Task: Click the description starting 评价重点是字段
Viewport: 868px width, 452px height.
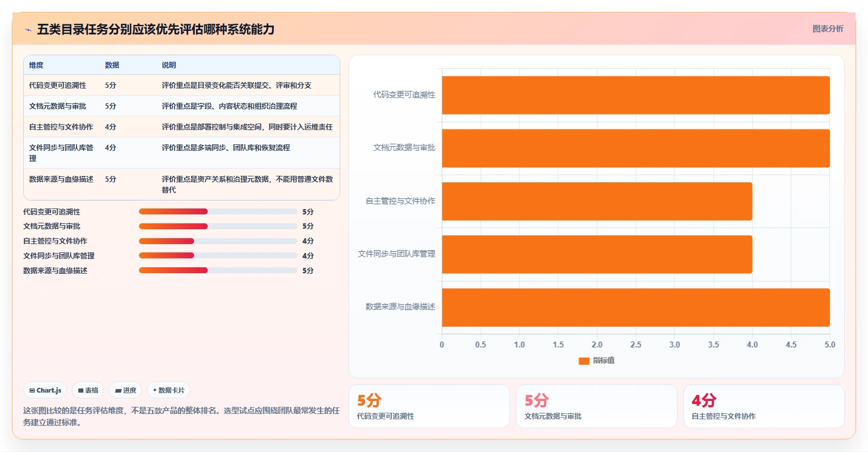Action: pyautogui.click(x=230, y=106)
